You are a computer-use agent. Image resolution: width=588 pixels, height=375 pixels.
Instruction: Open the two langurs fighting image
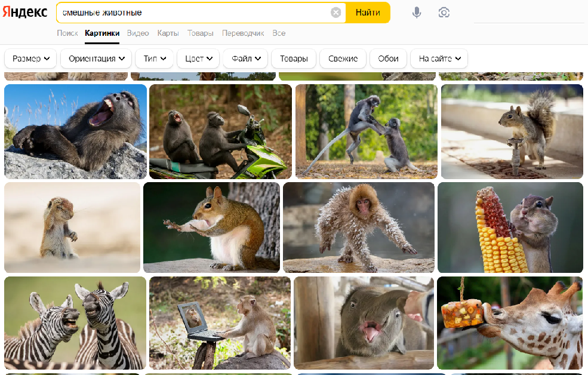tap(367, 131)
